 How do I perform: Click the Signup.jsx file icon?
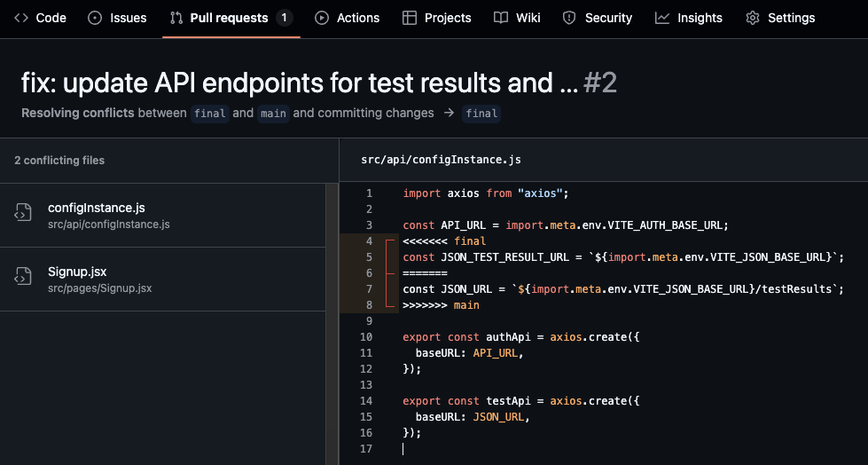pos(23,278)
